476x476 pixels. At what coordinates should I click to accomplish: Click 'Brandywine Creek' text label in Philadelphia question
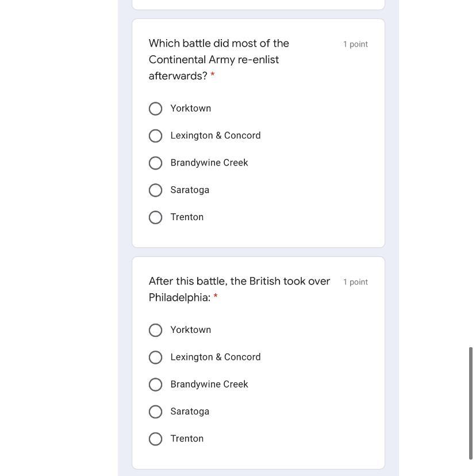209,384
